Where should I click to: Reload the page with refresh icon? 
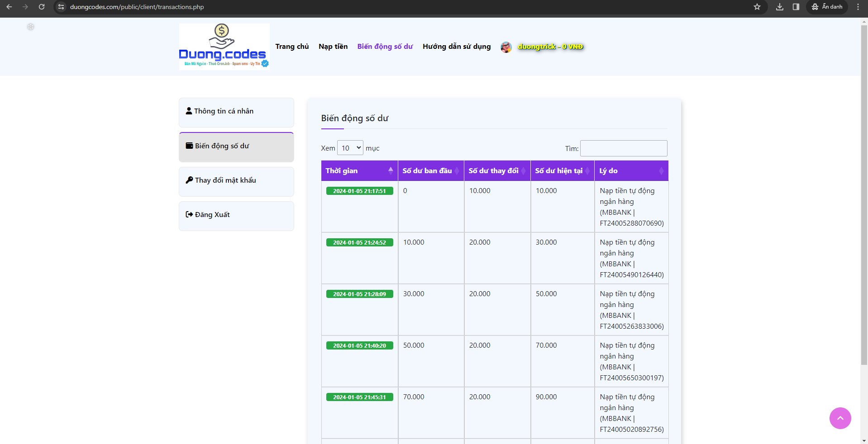[x=42, y=7]
